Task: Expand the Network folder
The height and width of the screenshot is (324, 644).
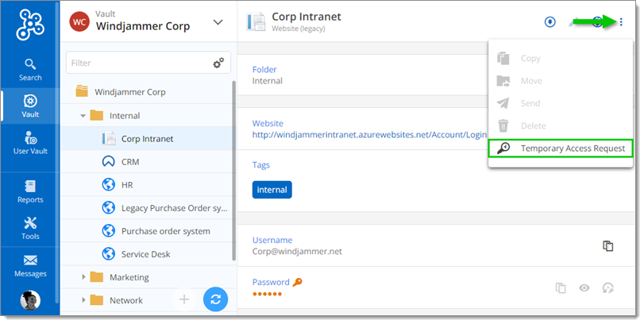Action: [x=83, y=300]
